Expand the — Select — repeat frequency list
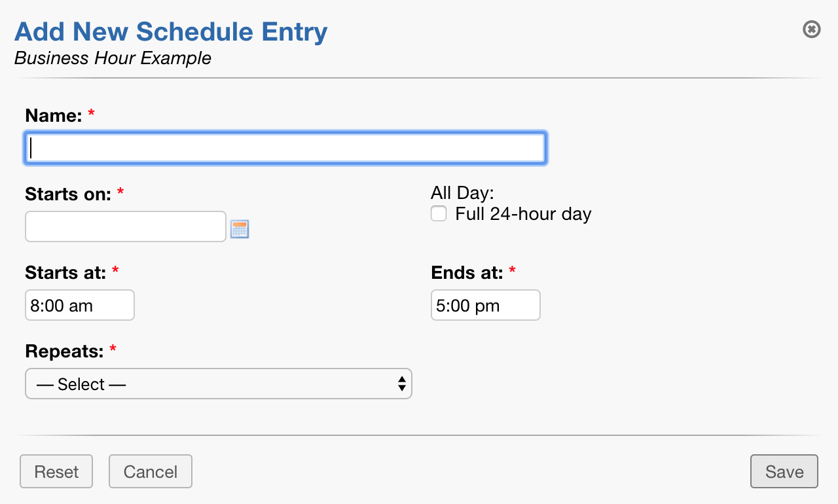Viewport: 838px width, 504px height. pyautogui.click(x=219, y=384)
